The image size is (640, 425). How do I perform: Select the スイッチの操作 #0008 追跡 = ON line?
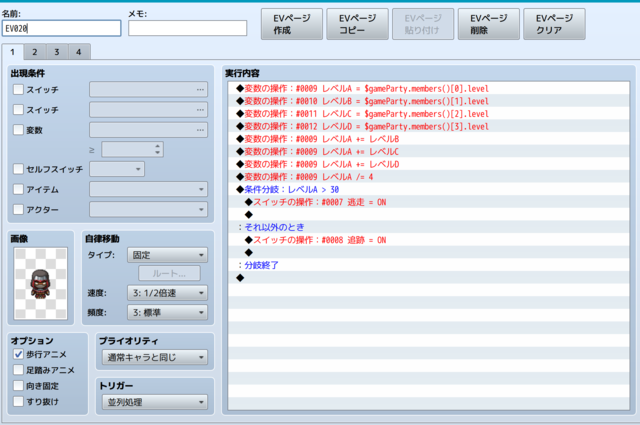point(429,240)
